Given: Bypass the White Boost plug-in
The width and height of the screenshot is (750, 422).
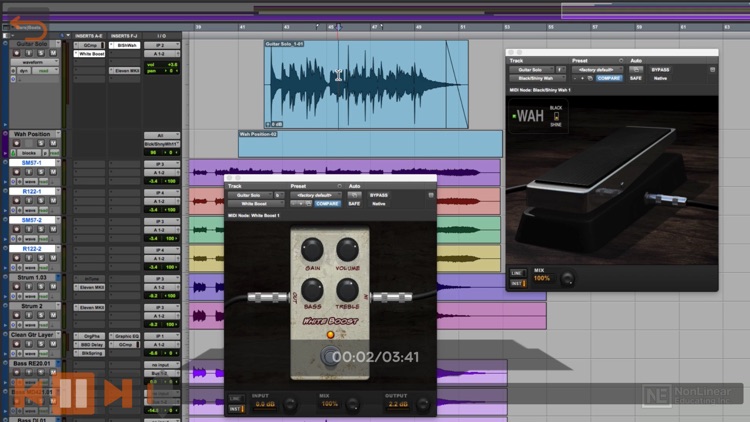Looking at the screenshot, I should (379, 195).
